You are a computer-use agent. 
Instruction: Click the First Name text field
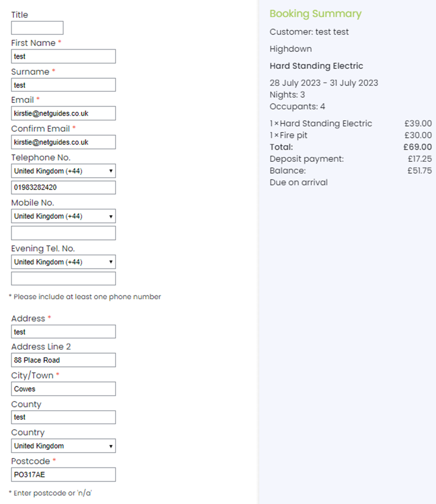point(63,57)
